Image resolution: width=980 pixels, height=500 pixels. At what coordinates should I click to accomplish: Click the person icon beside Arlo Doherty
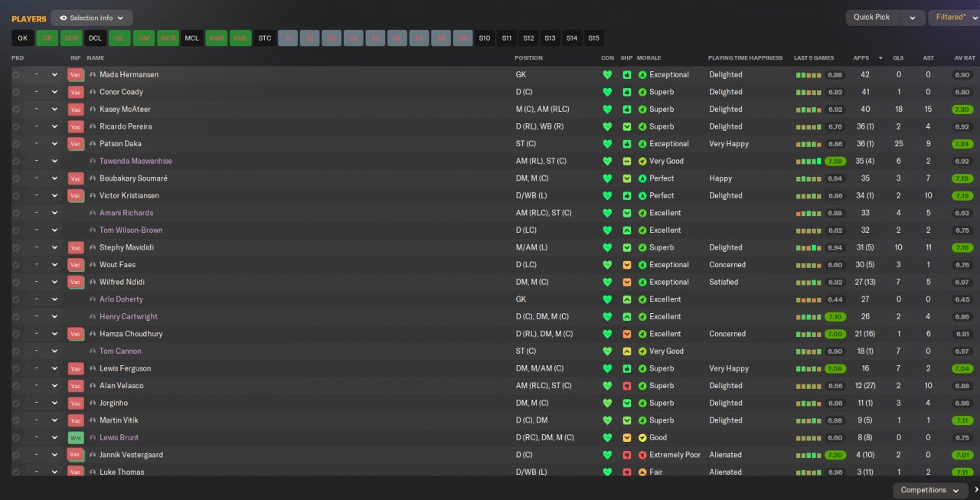pos(93,299)
